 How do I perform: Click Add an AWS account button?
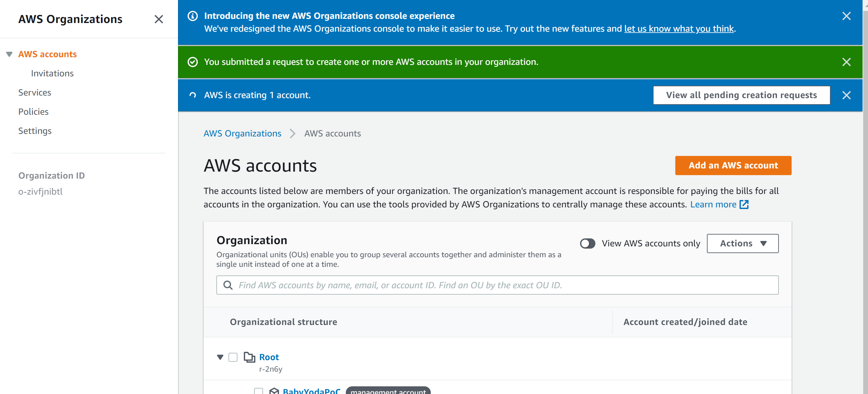[733, 166]
